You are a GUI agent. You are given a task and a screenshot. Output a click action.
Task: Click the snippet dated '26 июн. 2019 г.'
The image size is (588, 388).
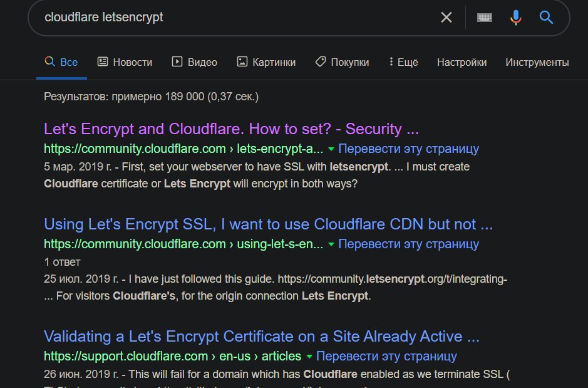click(x=277, y=378)
